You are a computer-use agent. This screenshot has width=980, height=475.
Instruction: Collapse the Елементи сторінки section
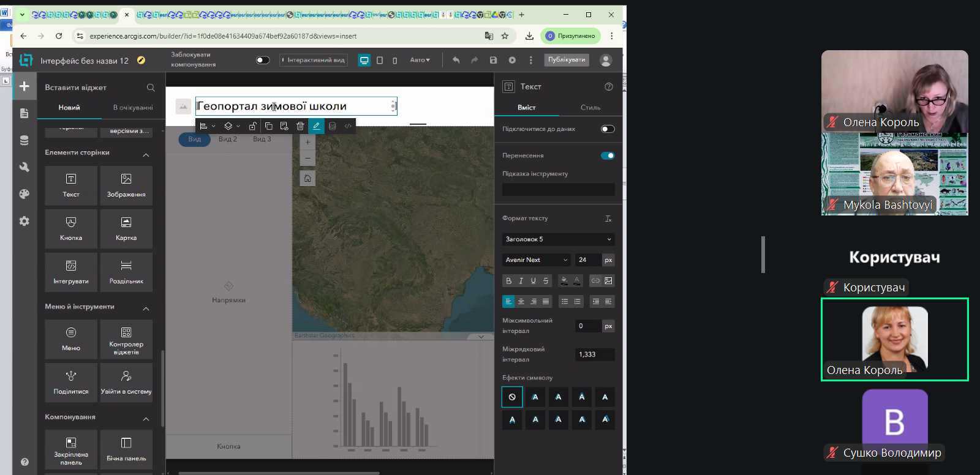[x=146, y=155]
